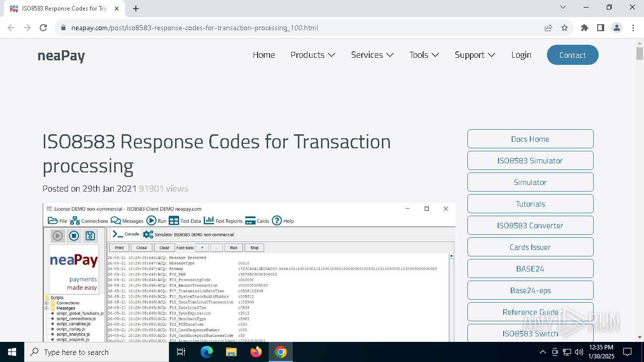Image resolution: width=644 pixels, height=362 pixels.
Task: Open the Chrome three-dot menu
Action: coord(632,28)
